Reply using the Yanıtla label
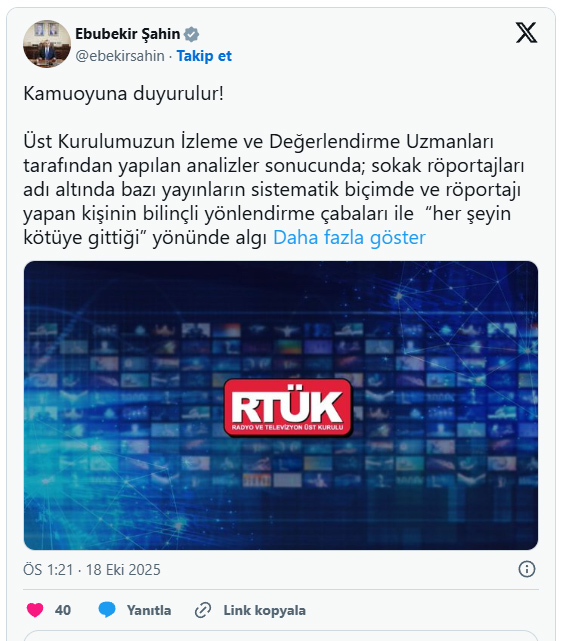 point(149,610)
